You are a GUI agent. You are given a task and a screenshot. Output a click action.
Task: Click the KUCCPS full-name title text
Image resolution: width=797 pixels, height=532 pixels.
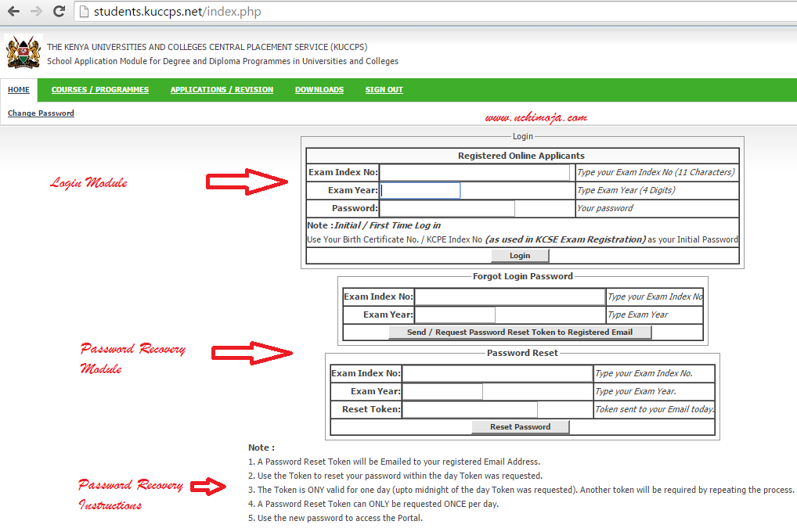point(207,47)
